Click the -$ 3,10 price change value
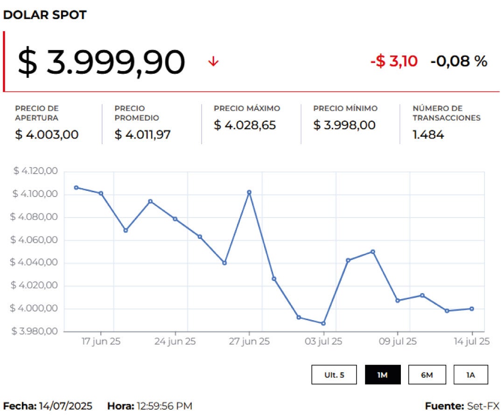Image resolution: width=504 pixels, height=420 pixels. pos(394,61)
